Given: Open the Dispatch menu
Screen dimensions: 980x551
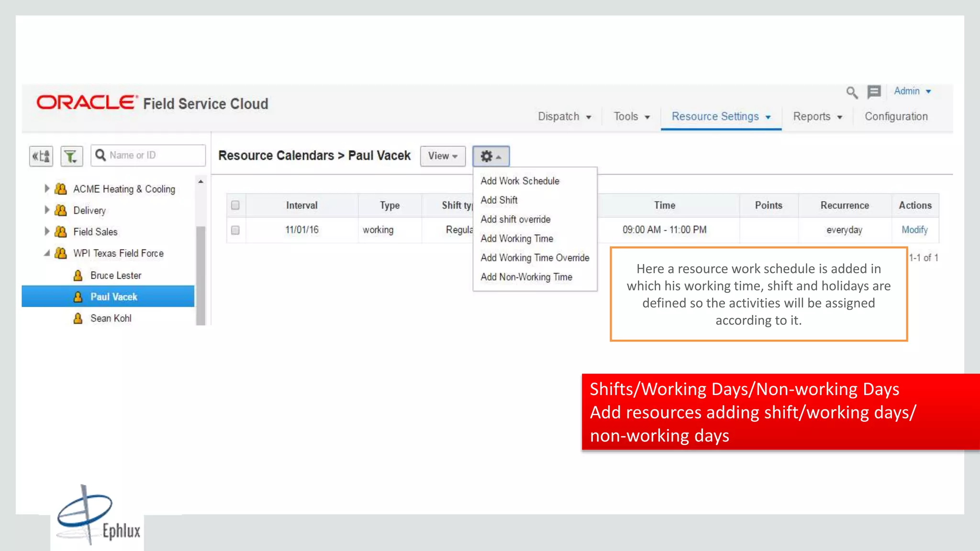Looking at the screenshot, I should pos(565,117).
